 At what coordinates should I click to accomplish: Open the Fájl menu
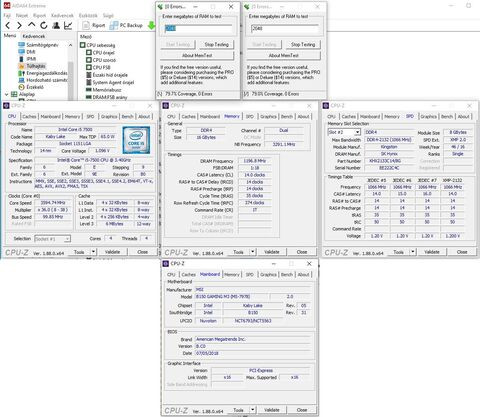click(7, 15)
